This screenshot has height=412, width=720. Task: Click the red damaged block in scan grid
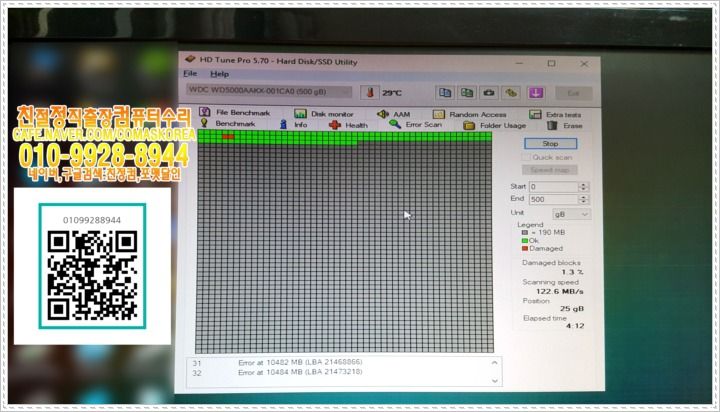pyautogui.click(x=228, y=136)
